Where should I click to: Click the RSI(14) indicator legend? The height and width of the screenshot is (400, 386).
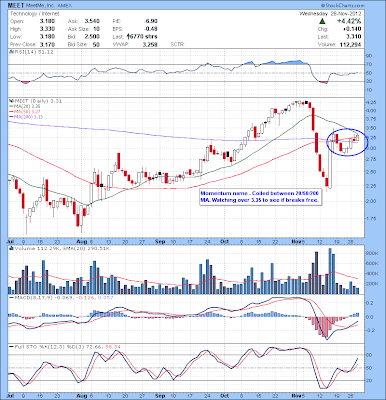pyautogui.click(x=31, y=52)
